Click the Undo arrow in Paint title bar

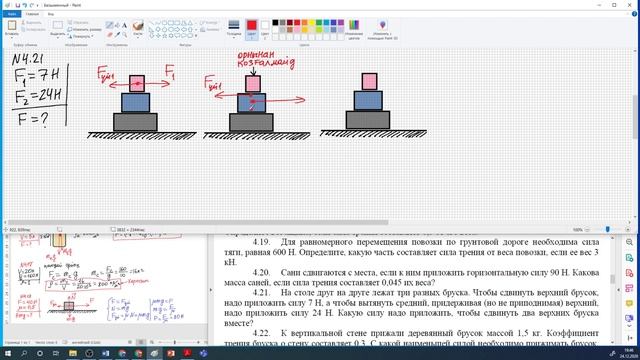tap(24, 5)
